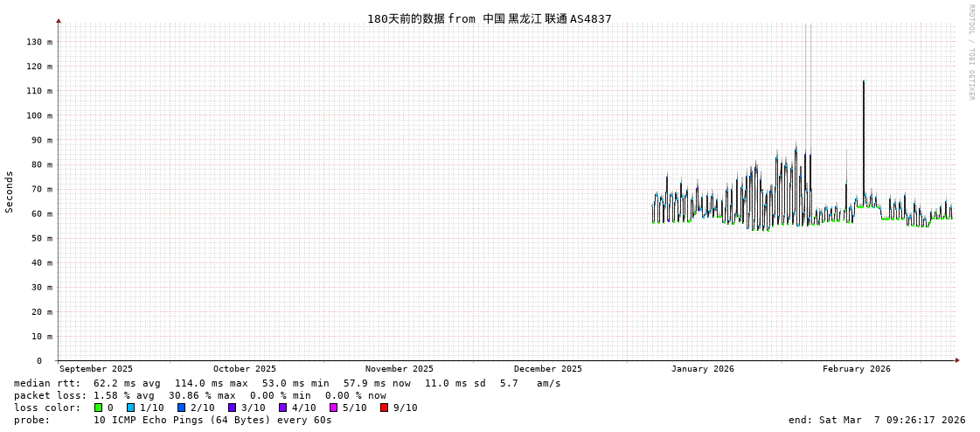Select the blue 2/10 loss swatch

(x=181, y=408)
